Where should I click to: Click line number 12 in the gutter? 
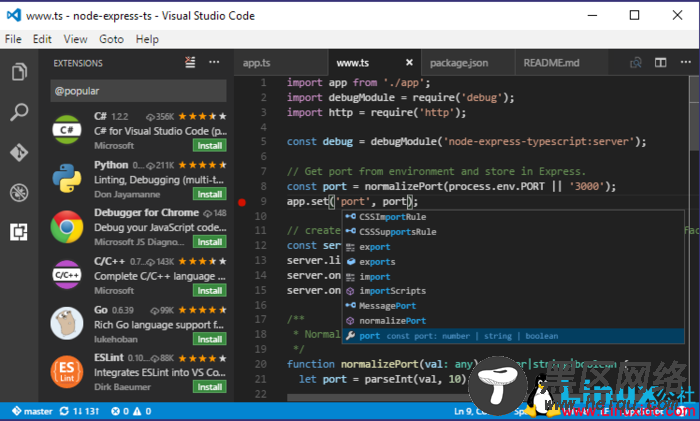(x=261, y=246)
